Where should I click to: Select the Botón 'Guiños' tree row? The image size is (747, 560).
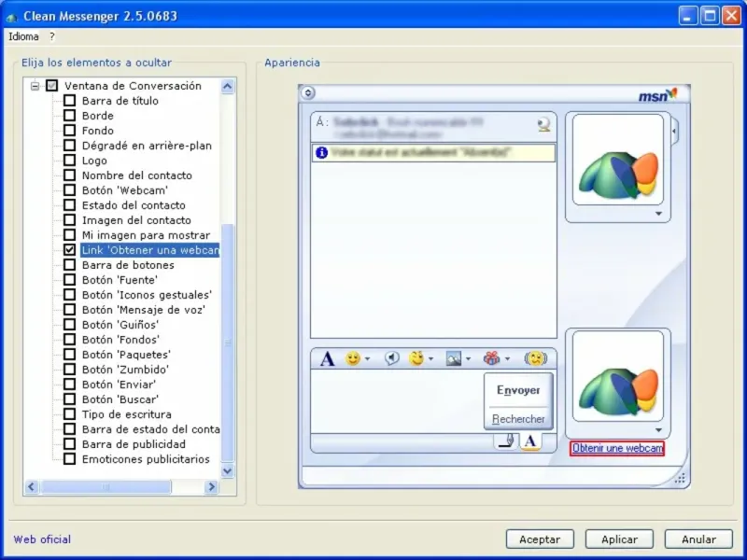pyautogui.click(x=120, y=324)
